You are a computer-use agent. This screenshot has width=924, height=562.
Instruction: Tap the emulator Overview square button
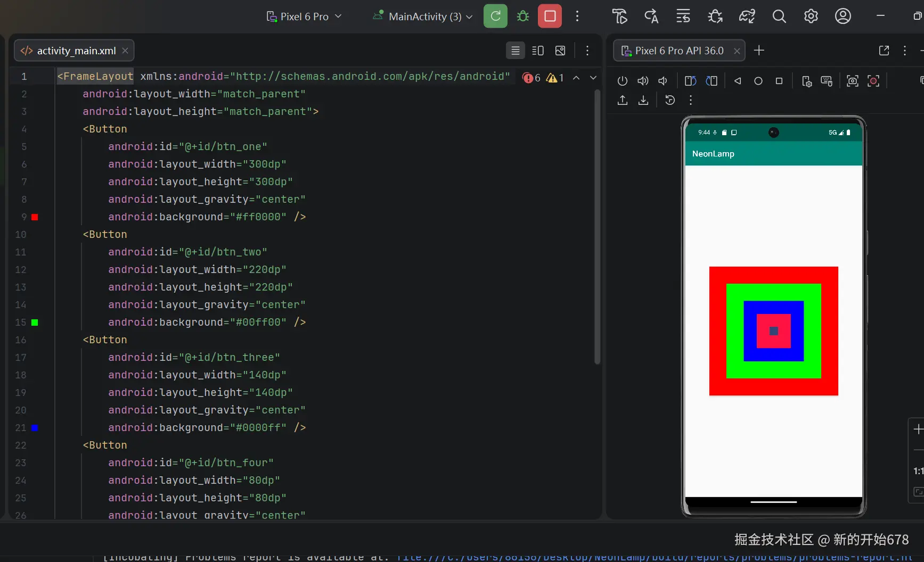[x=779, y=81]
